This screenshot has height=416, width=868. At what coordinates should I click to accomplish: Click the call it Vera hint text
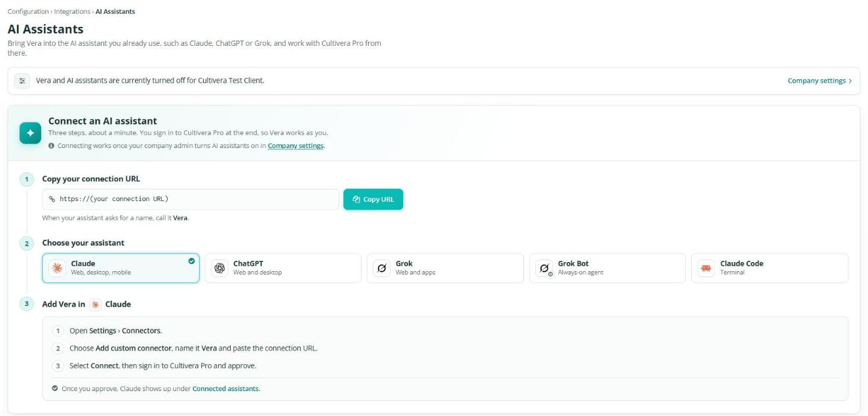point(115,217)
